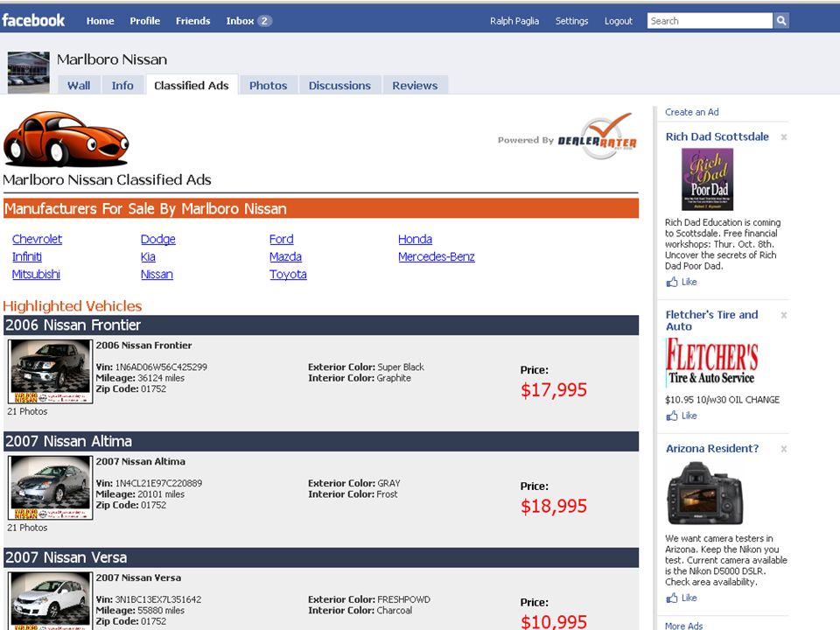Click the $10.95 10/w30 OIL CHANGE text
The image size is (840, 630).
pyautogui.click(x=722, y=400)
